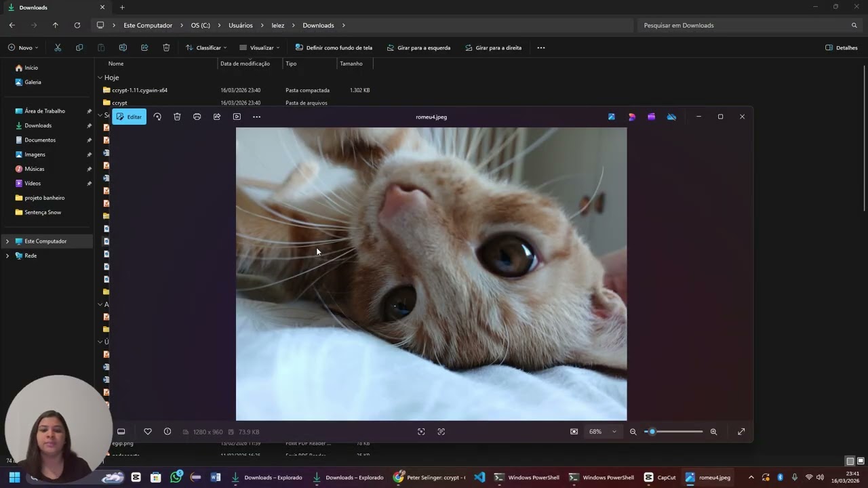Rotate the photo with the rotate icon

click(x=157, y=117)
